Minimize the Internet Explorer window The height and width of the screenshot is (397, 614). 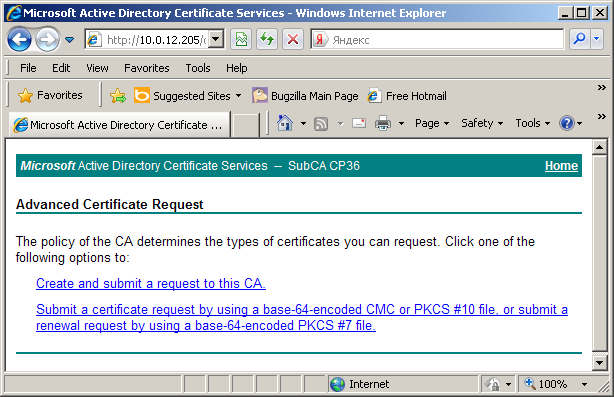(565, 13)
